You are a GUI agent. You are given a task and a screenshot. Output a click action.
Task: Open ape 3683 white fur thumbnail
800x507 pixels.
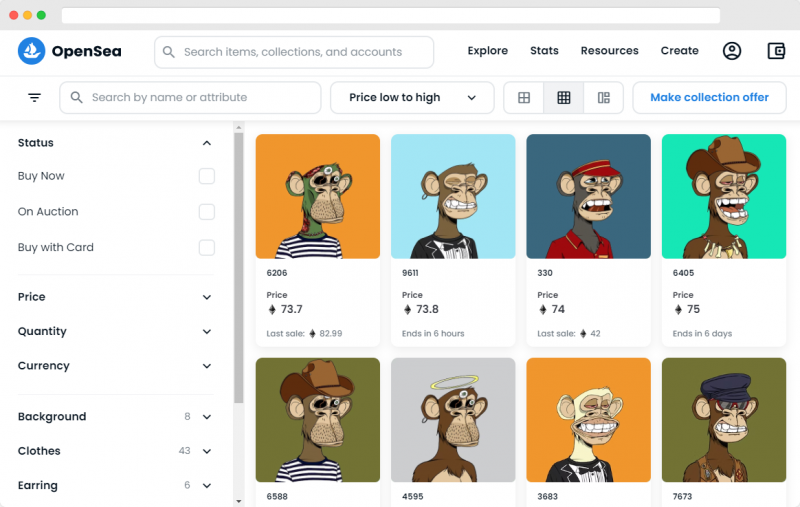tap(588, 420)
